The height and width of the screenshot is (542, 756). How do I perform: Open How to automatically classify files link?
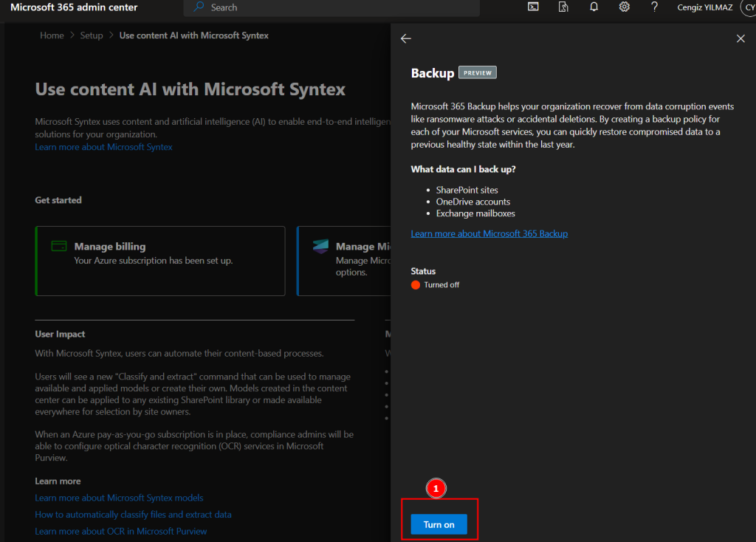pyautogui.click(x=133, y=515)
